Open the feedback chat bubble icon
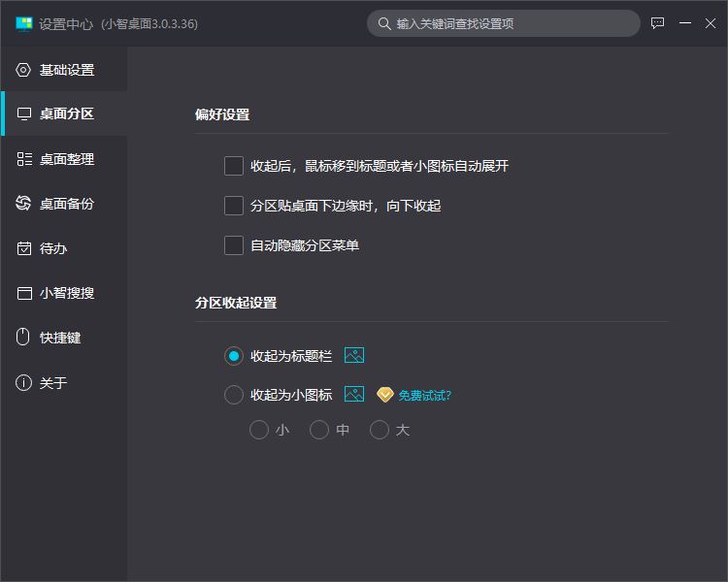This screenshot has width=728, height=582. pos(657,23)
